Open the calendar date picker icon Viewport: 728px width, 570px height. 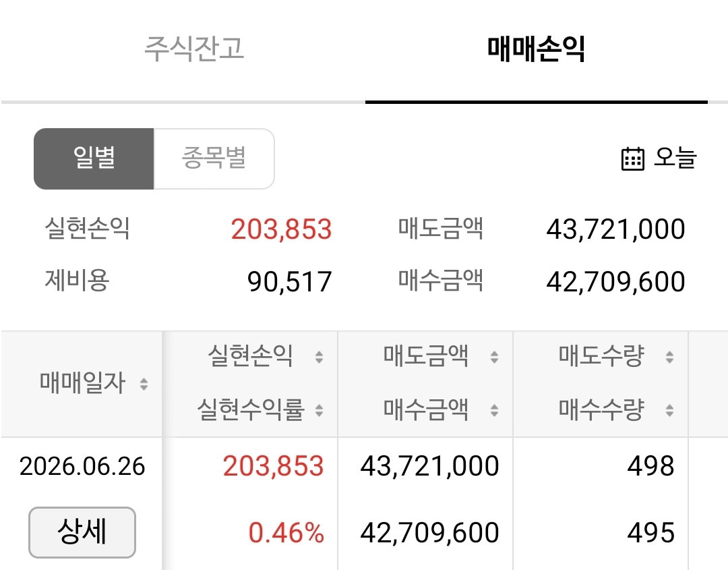[x=632, y=159]
